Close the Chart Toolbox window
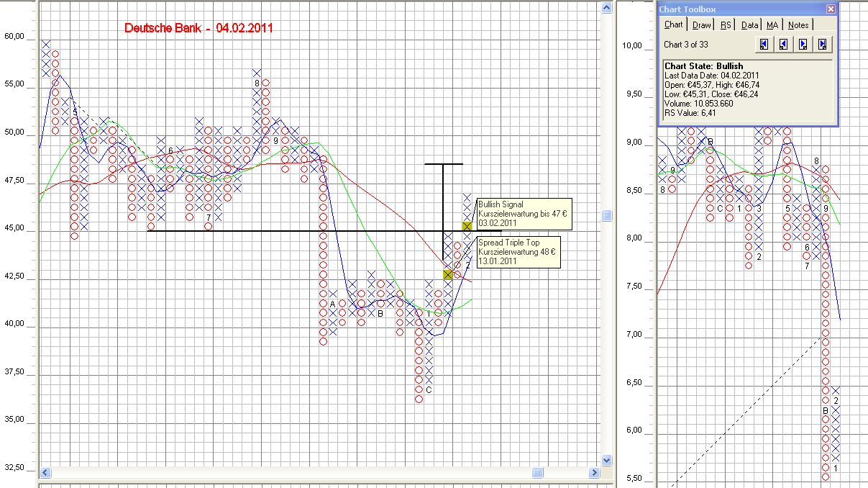This screenshot has height=488, width=868. (x=831, y=9)
